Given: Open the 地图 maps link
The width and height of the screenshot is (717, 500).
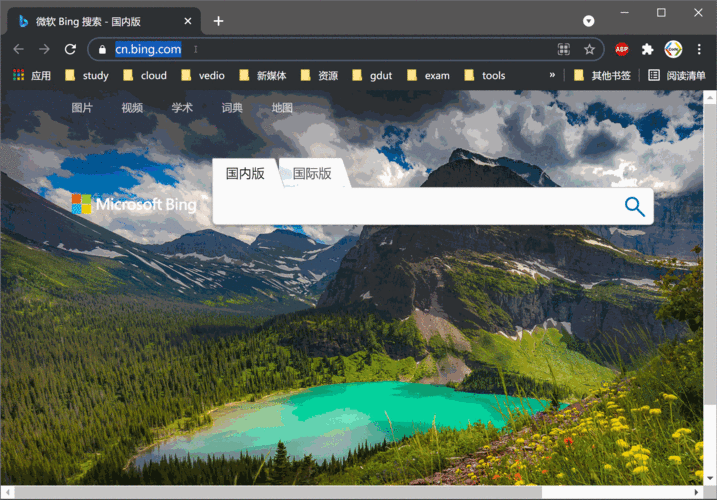Looking at the screenshot, I should [x=282, y=108].
